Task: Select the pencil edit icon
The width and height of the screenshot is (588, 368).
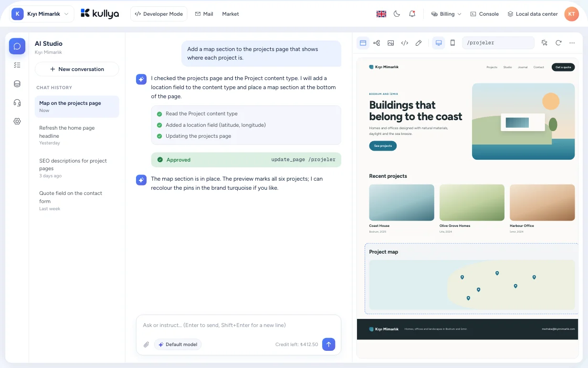Action: (x=418, y=43)
